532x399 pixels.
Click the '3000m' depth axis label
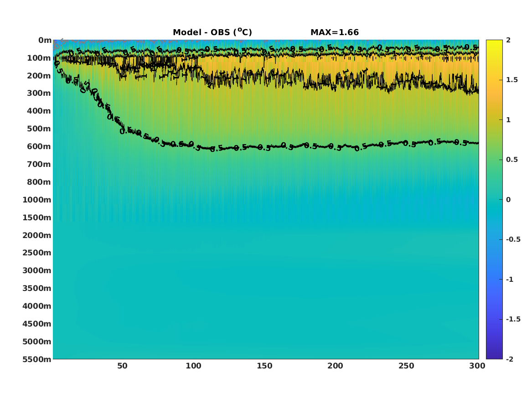[37, 270]
